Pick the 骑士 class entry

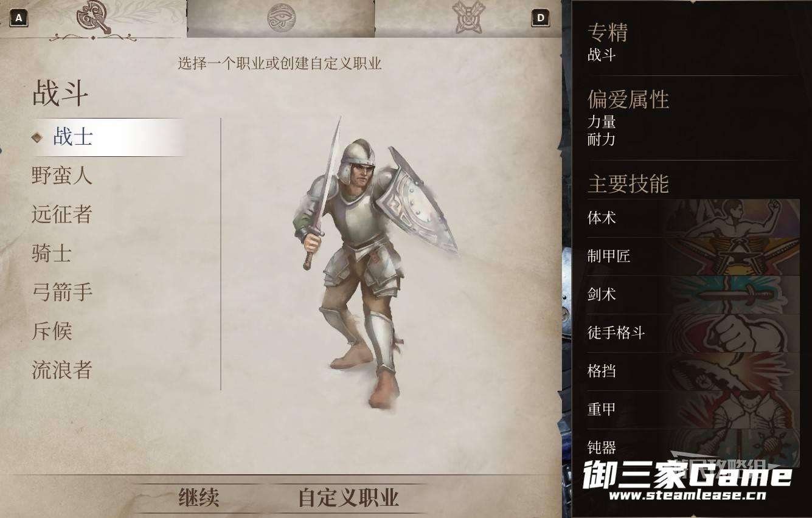pyautogui.click(x=52, y=254)
